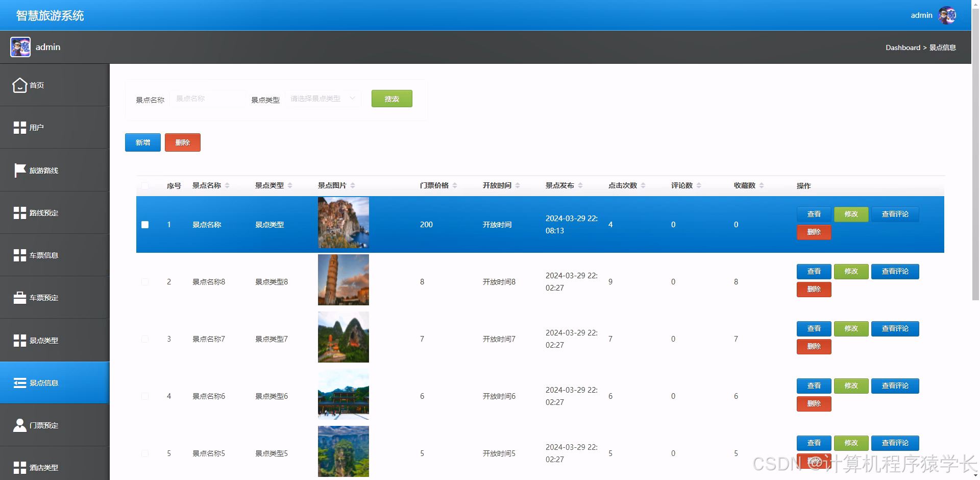980x480 pixels.
Task: Click the briefcase icon beside 车票预定
Action: tap(19, 298)
